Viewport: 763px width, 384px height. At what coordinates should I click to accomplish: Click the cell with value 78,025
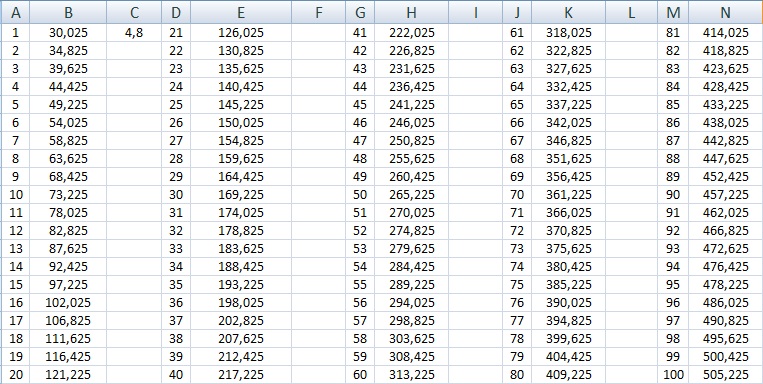click(68, 213)
